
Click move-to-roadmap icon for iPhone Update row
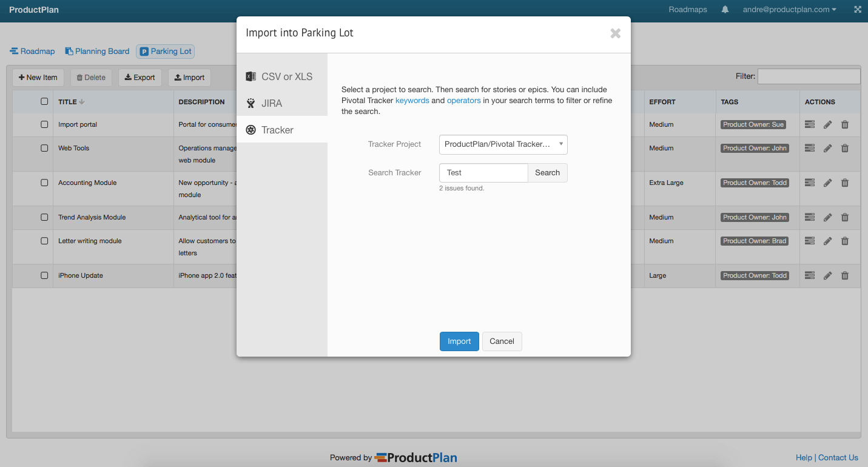(x=810, y=275)
